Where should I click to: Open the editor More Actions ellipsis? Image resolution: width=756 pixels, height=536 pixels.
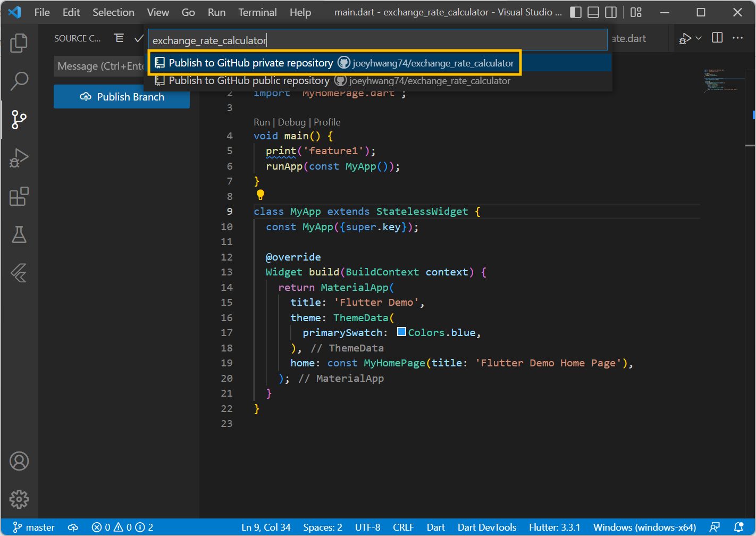click(x=738, y=38)
